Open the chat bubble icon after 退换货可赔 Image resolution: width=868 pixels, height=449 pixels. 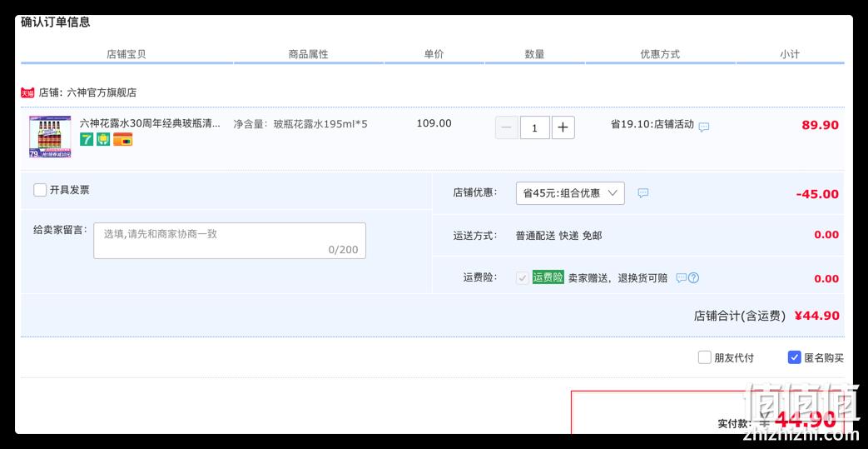coord(682,277)
